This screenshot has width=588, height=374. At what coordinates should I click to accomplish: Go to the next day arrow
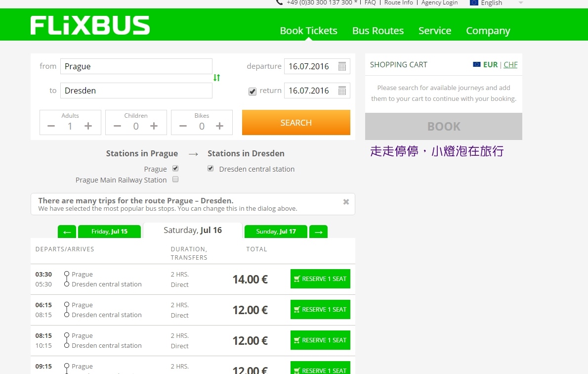[x=318, y=232]
